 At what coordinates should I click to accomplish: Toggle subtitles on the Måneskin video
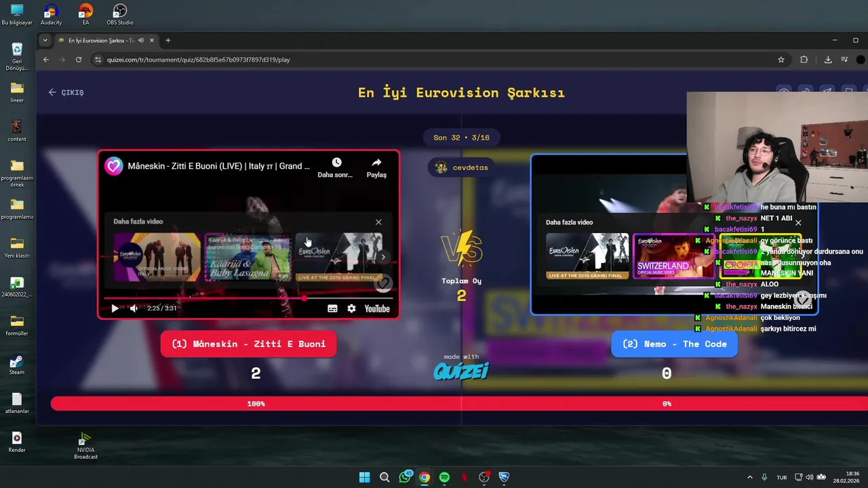coord(332,308)
